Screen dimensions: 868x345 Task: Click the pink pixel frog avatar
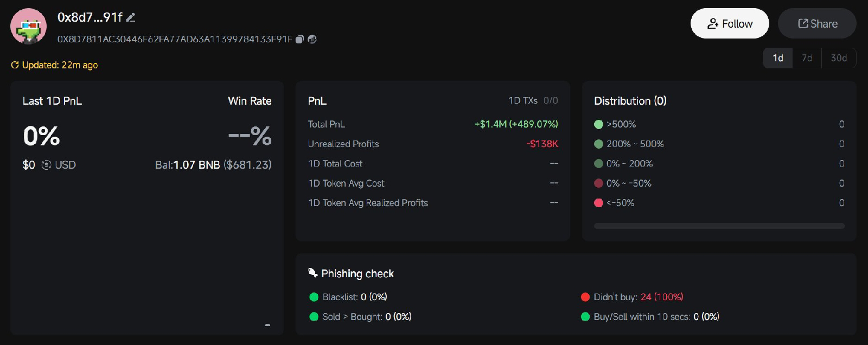tap(28, 26)
